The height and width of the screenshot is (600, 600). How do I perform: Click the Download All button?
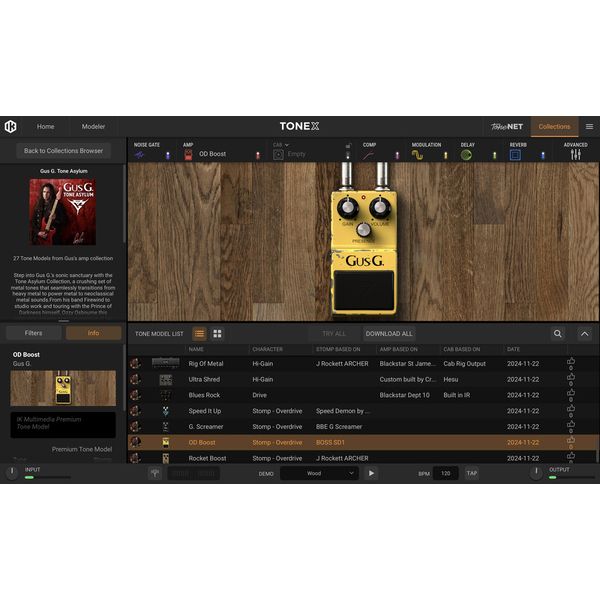tap(389, 334)
